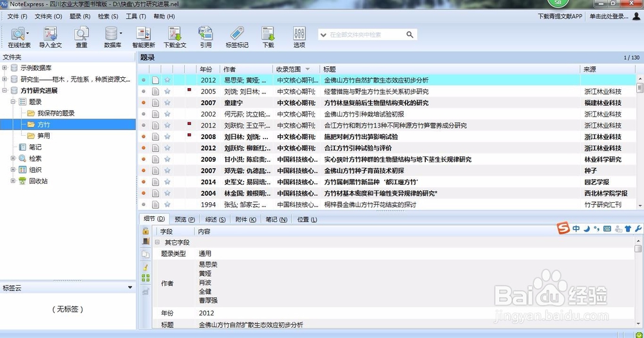Open the 文件夹 (O) menu
The image size is (644, 338).
click(48, 16)
